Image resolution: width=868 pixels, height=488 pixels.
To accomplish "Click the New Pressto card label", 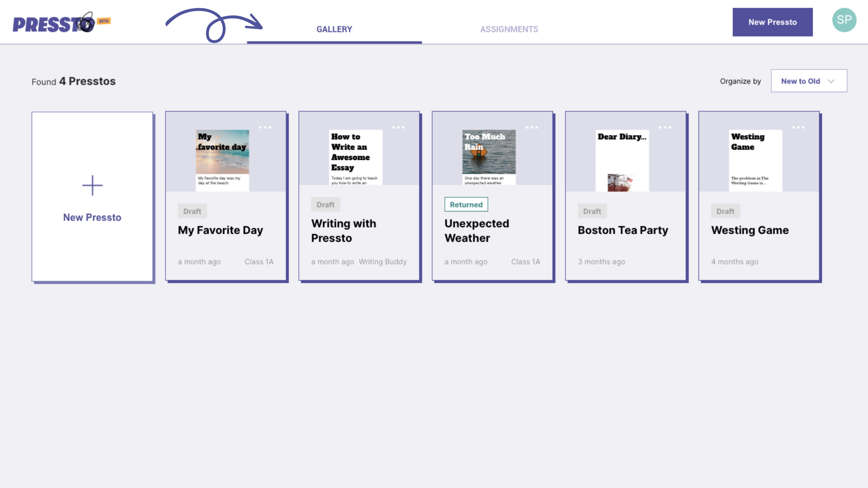I will point(92,217).
